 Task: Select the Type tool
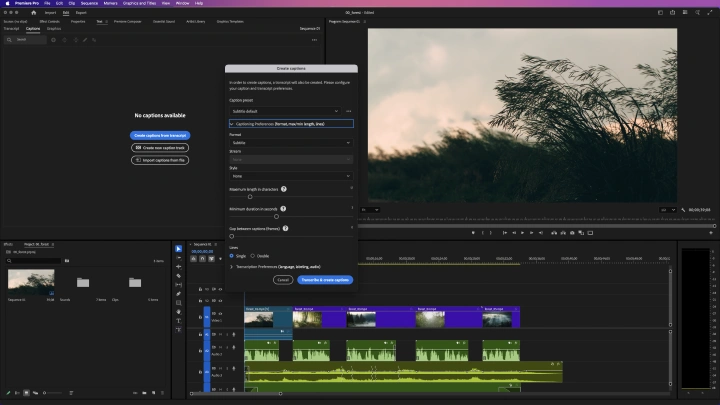tap(179, 321)
